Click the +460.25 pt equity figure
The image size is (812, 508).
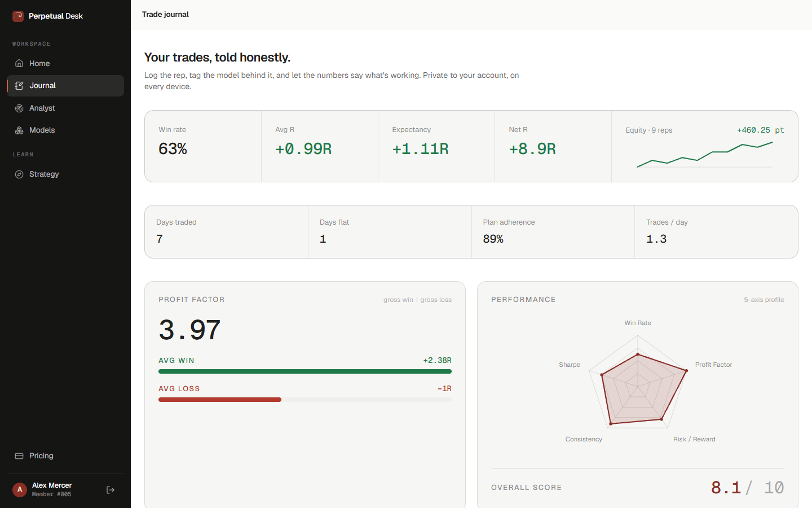760,130
